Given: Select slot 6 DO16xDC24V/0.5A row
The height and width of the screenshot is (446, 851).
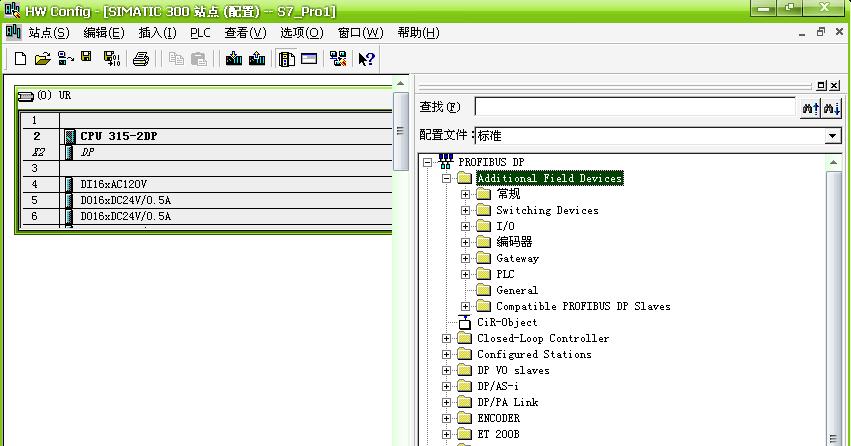Looking at the screenshot, I should 207,216.
